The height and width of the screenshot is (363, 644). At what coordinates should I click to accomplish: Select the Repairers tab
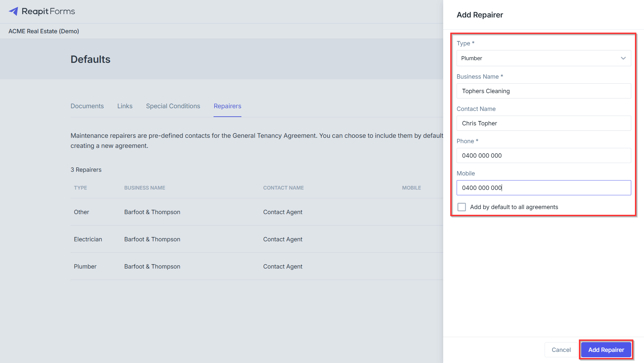[227, 106]
